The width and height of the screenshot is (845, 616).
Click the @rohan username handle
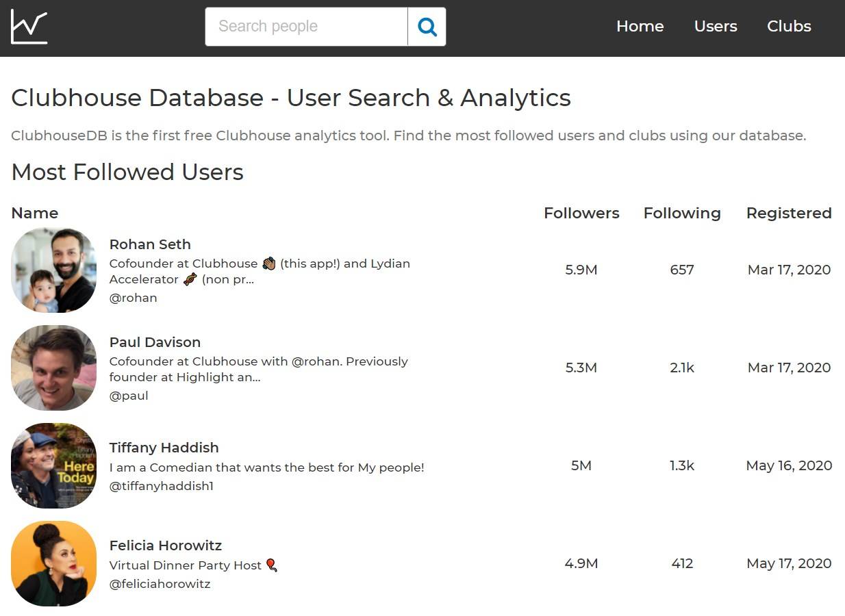(x=134, y=298)
